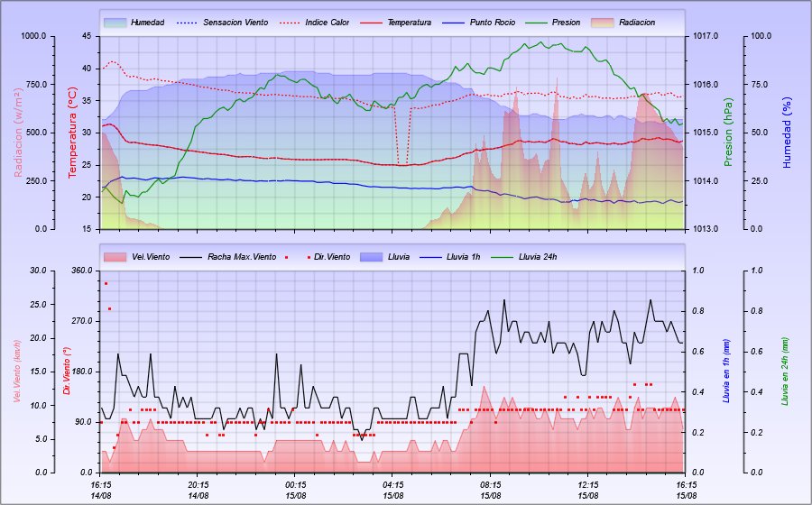This screenshot has height=505, width=812.
Task: Click the Presion green line sample in the legend
Action: tap(536, 23)
